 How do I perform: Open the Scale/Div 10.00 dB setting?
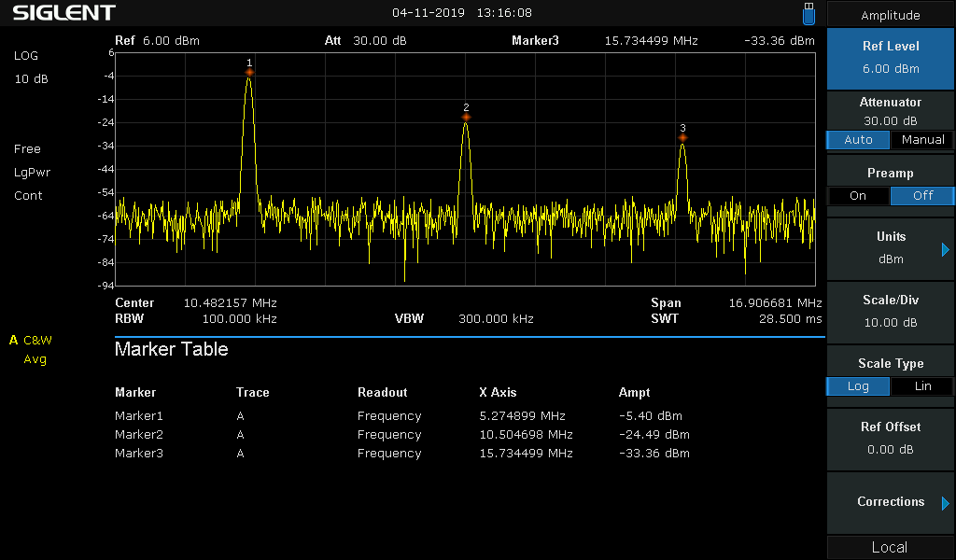tap(891, 312)
